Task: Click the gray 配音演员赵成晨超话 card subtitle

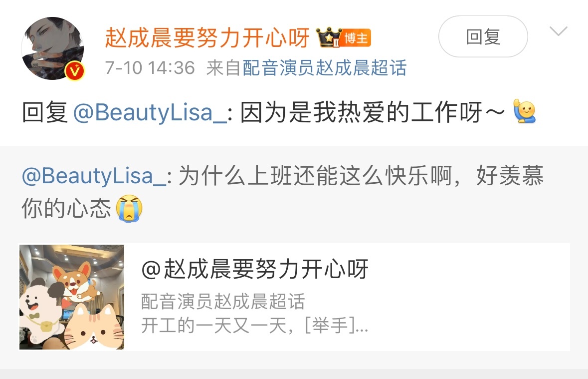Action: pos(223,301)
